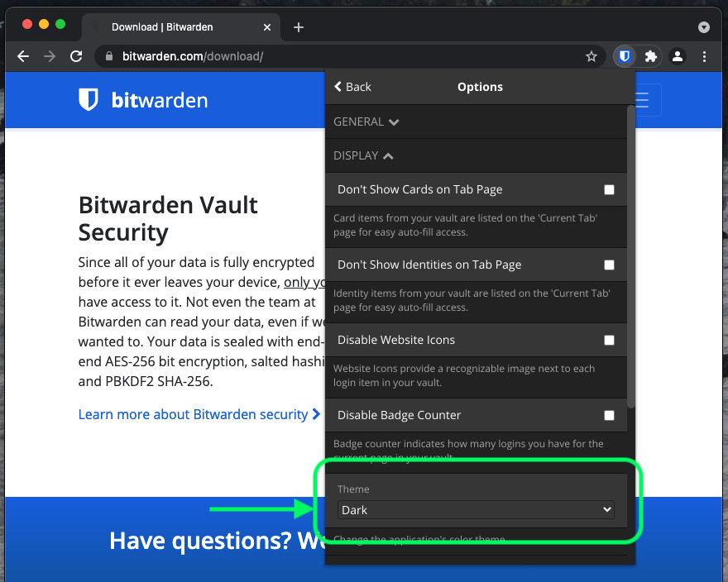Click Back in the Options panel
The width and height of the screenshot is (728, 582).
pos(352,87)
